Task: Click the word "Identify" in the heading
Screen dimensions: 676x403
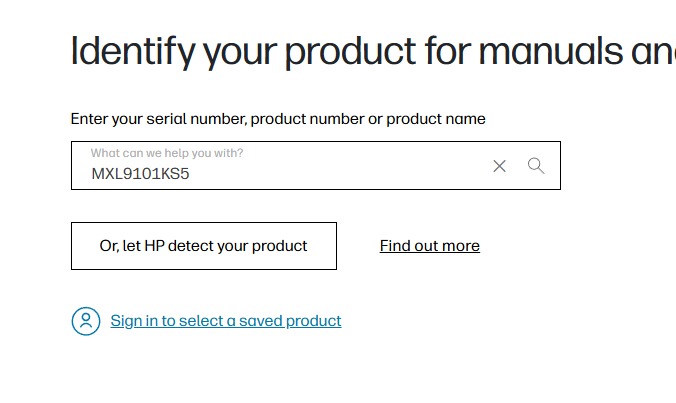Action: pos(132,50)
